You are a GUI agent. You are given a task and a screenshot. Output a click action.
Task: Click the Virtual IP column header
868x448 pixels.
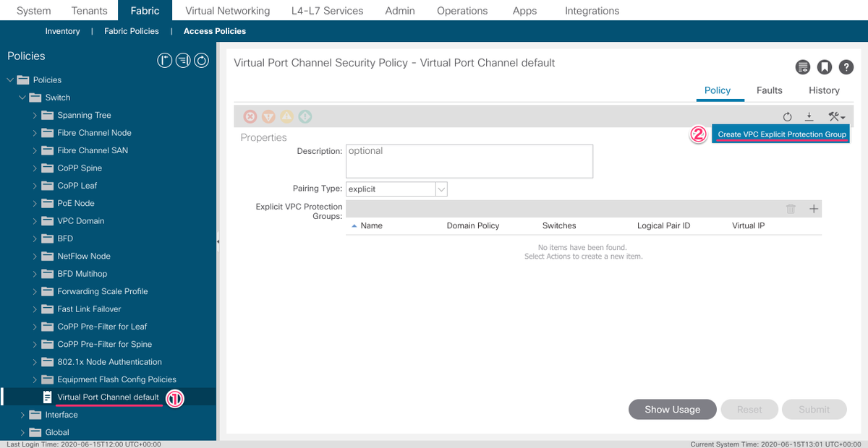749,225
